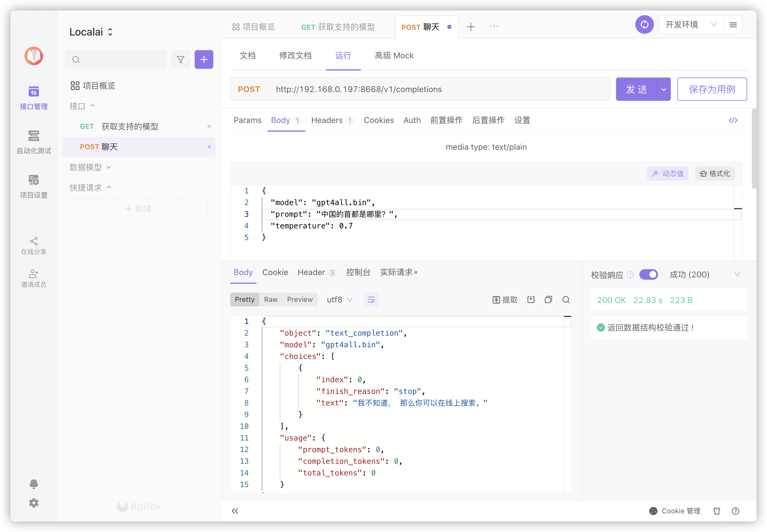Open the 接口管理 sidebar section
The image size is (767, 532).
(34, 98)
